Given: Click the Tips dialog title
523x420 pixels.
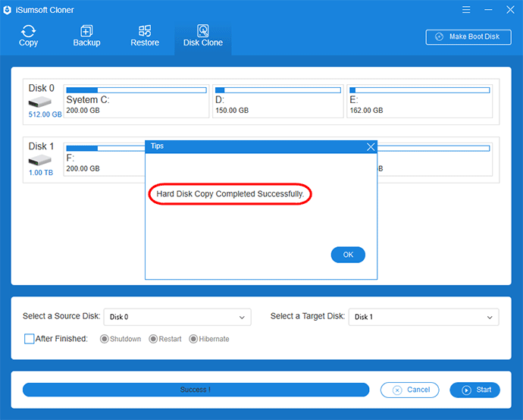Looking at the screenshot, I should click(x=157, y=146).
